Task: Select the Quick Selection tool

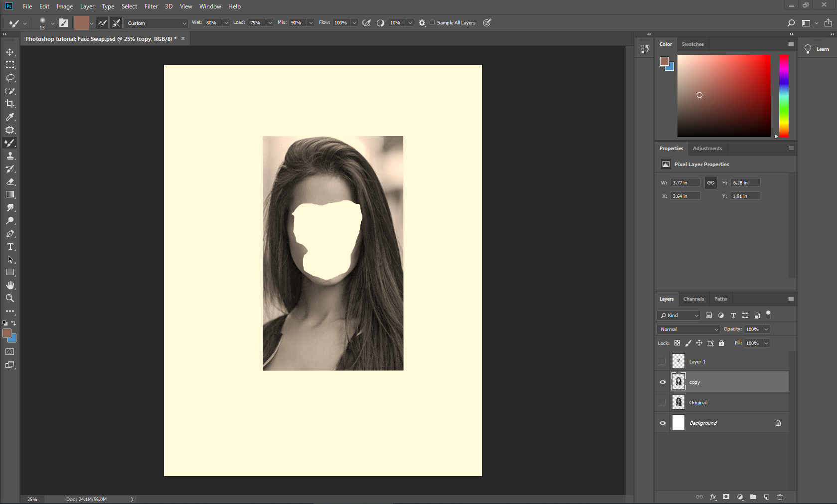Action: (10, 91)
